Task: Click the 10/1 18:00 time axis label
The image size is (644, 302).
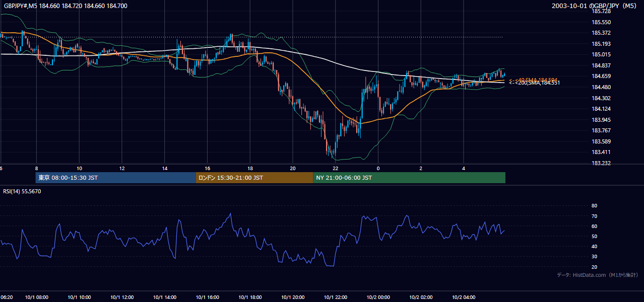Action: [250, 297]
